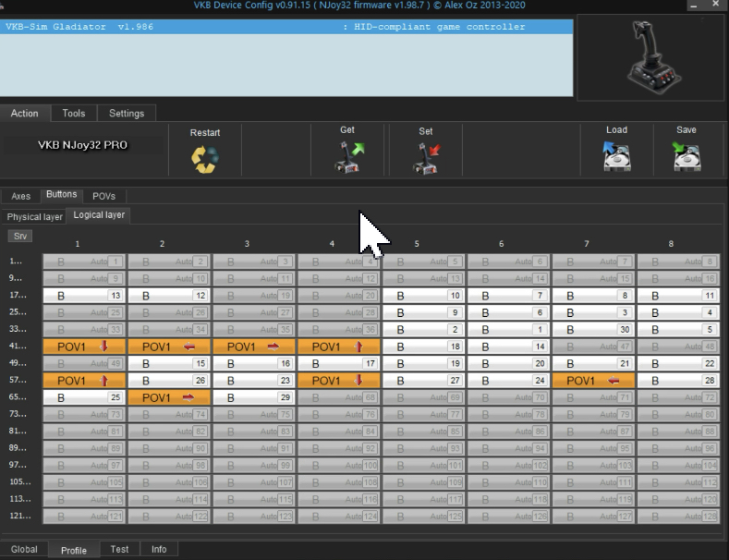Click button cell B 8
This screenshot has width=729, height=560.
pos(593,296)
